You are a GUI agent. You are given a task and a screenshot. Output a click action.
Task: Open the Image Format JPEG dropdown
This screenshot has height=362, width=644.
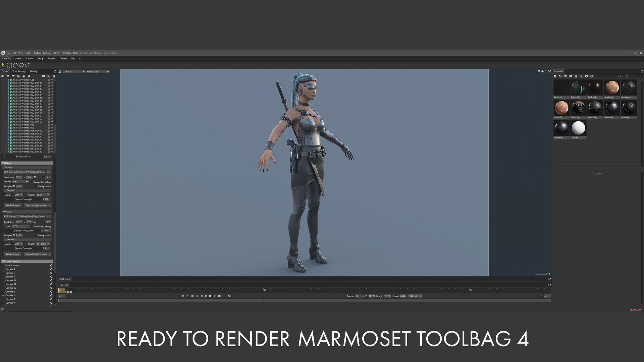(20, 182)
